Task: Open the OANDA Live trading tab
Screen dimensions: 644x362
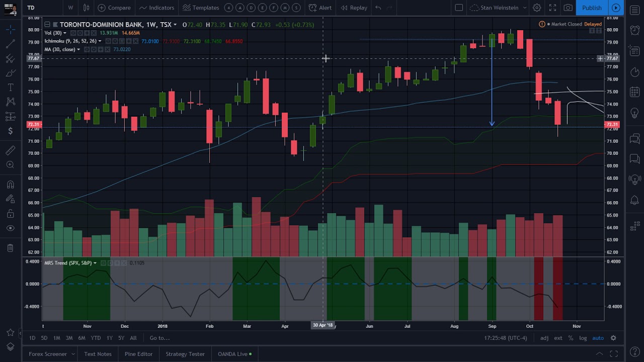Action: point(234,354)
